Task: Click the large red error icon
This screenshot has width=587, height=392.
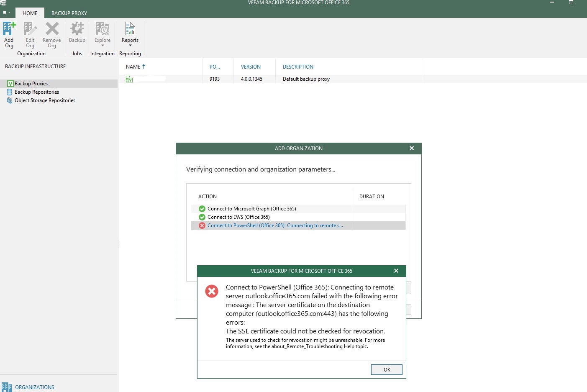Action: [212, 291]
